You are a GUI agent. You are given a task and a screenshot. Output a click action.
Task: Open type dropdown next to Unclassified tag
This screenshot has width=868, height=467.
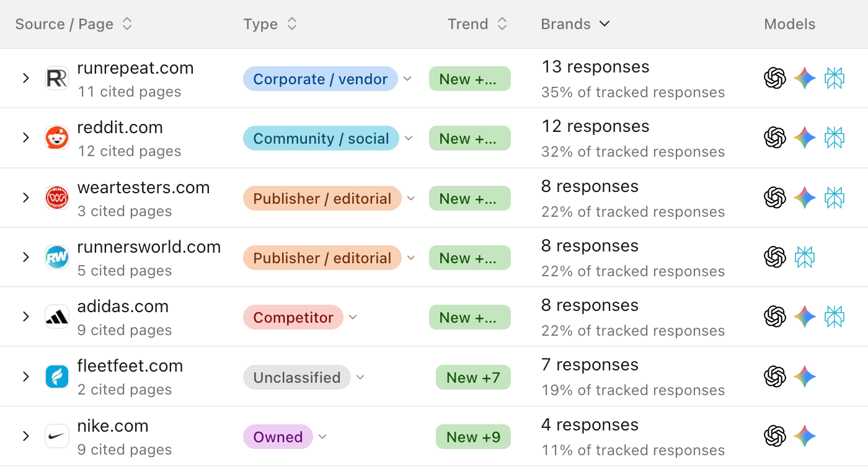point(360,377)
